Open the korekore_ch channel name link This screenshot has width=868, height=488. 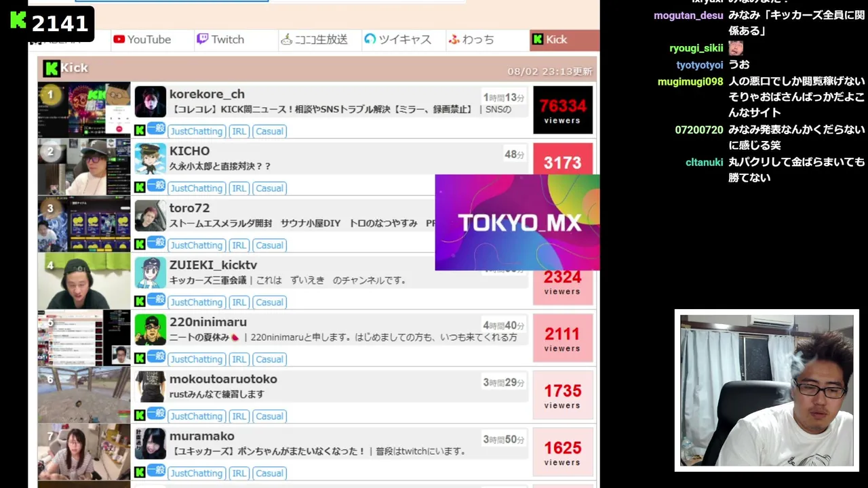pyautogui.click(x=207, y=94)
